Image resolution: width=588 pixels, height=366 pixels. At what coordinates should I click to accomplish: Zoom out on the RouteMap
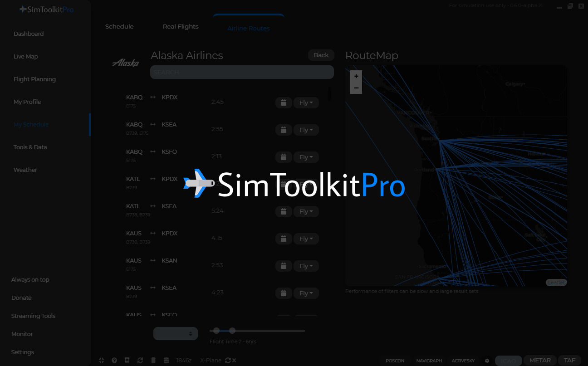[x=356, y=88]
